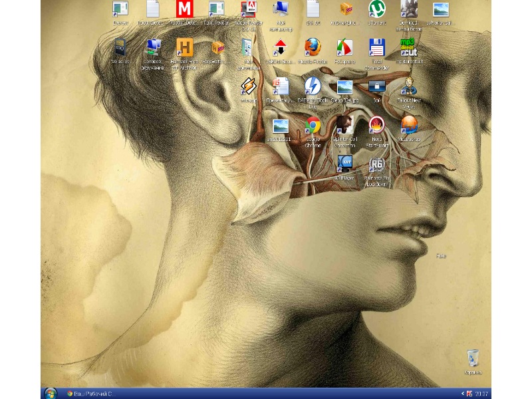Select the Splinter Cell Conviction icon
The width and height of the screenshot is (532, 399).
click(344, 126)
